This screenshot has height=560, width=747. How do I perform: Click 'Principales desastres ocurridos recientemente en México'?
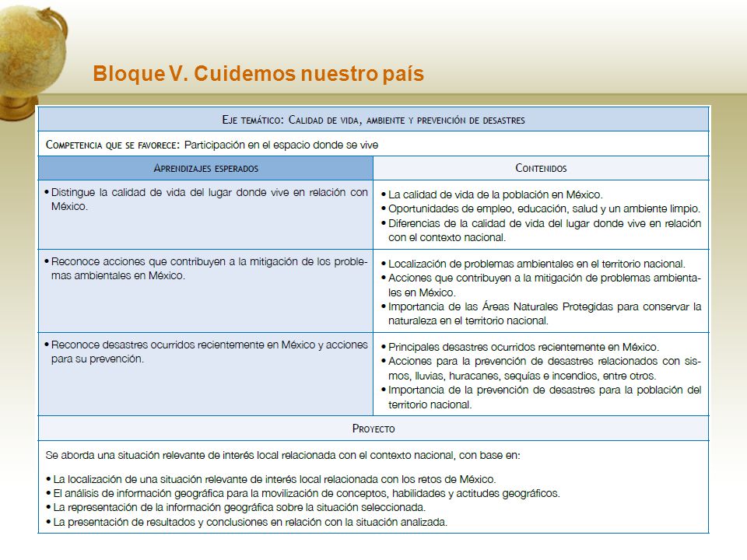point(520,347)
